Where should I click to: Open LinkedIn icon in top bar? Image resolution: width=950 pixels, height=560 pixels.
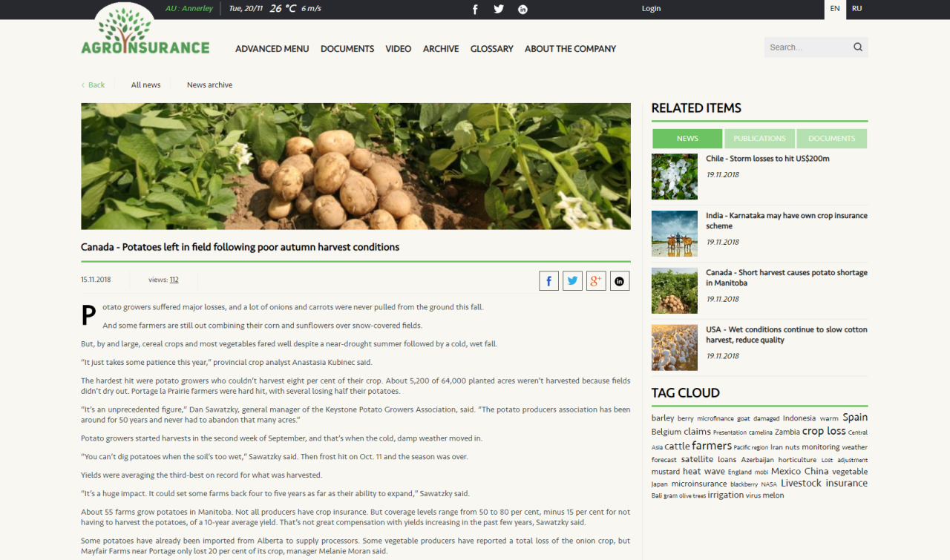[522, 9]
